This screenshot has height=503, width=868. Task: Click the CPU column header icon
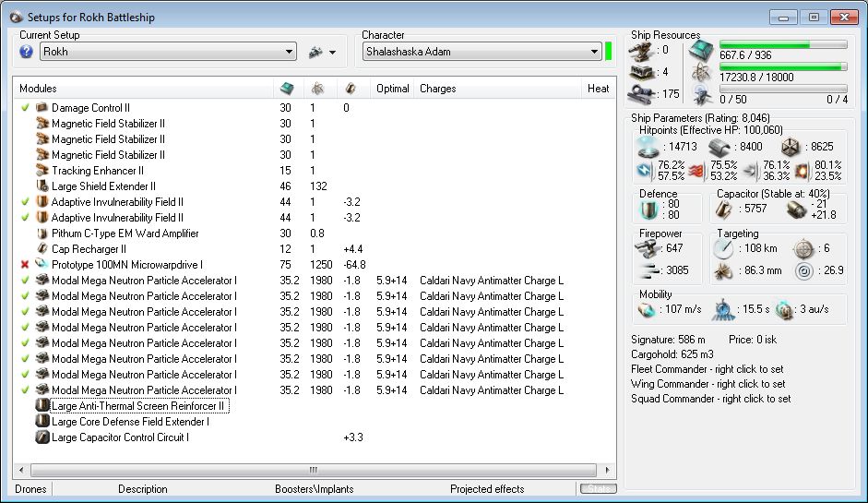(x=287, y=89)
